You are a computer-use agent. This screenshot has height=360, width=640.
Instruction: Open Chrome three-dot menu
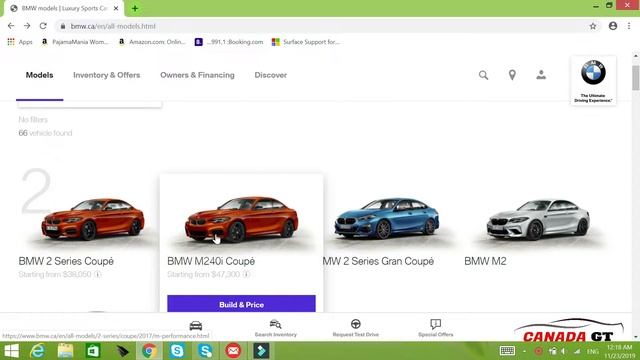[x=629, y=26]
